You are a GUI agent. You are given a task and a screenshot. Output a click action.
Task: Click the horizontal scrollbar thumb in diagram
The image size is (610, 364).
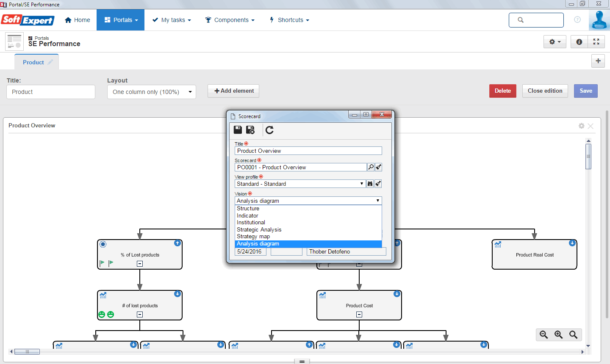point(27,352)
